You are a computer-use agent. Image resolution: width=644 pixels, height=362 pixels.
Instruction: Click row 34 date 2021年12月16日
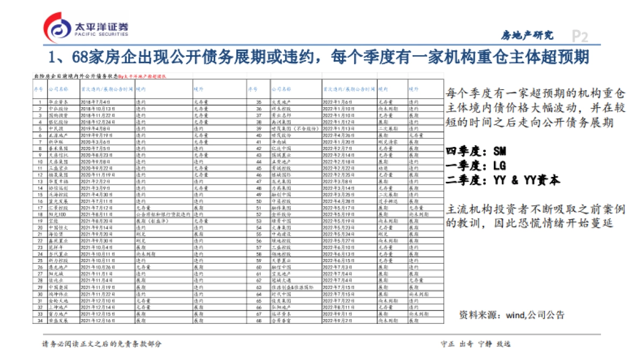(x=98, y=320)
